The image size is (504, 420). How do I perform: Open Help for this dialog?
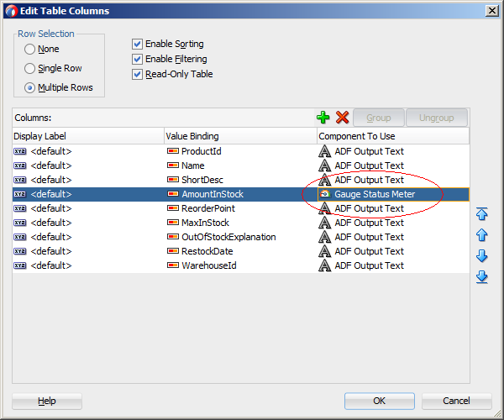click(x=47, y=401)
